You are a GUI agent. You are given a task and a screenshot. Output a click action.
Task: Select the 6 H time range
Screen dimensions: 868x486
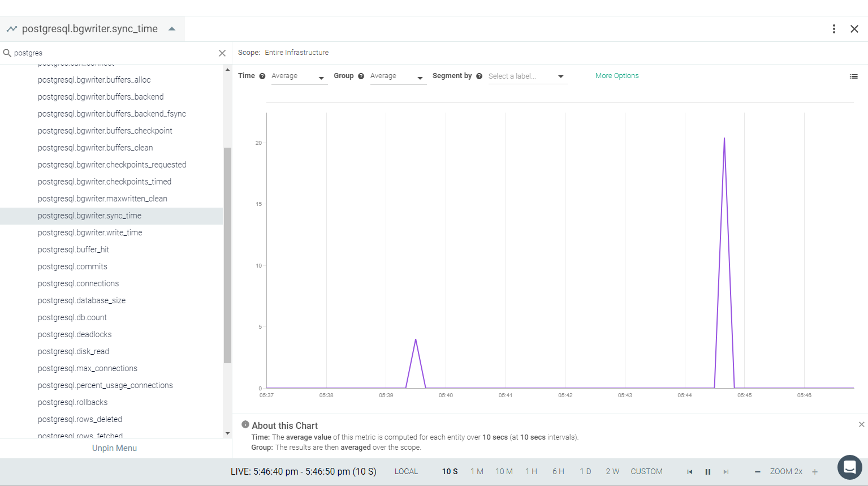tap(558, 472)
